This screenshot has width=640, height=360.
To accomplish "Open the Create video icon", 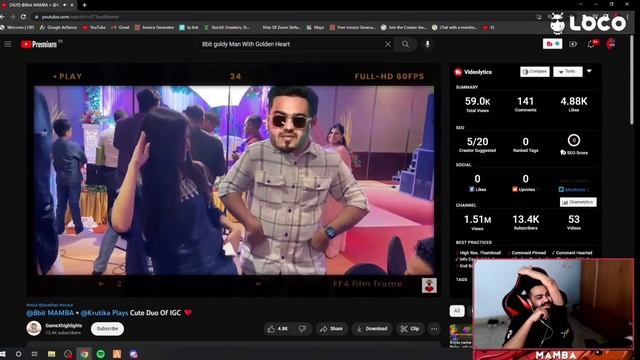I will [573, 44].
